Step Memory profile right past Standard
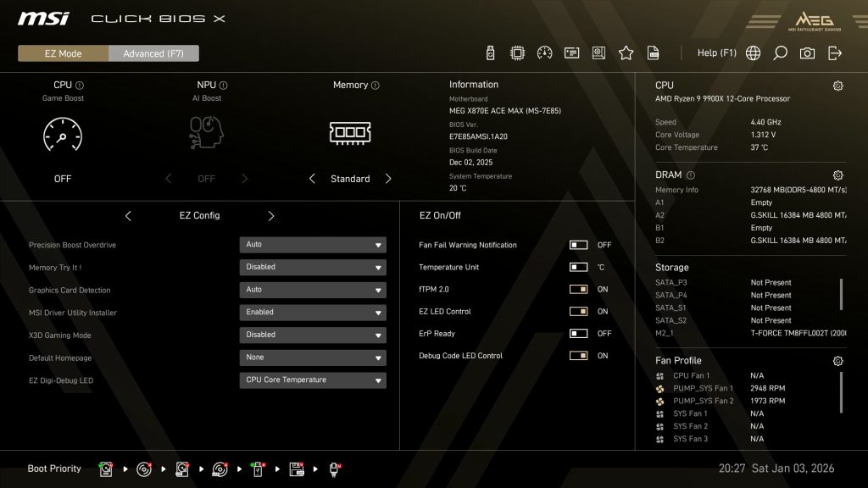The image size is (868, 488). pyautogui.click(x=388, y=179)
